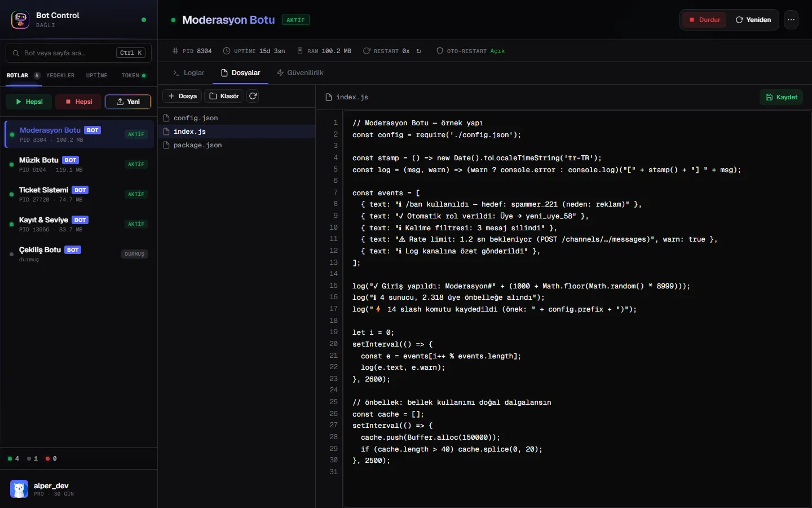Click the index.js open file label
This screenshot has height=508, width=812.
pos(347,97)
